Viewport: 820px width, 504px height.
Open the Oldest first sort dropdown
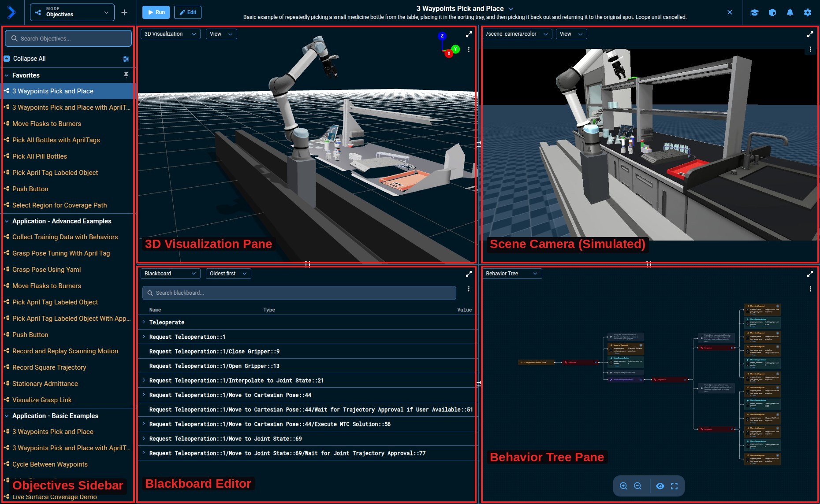[x=228, y=274]
